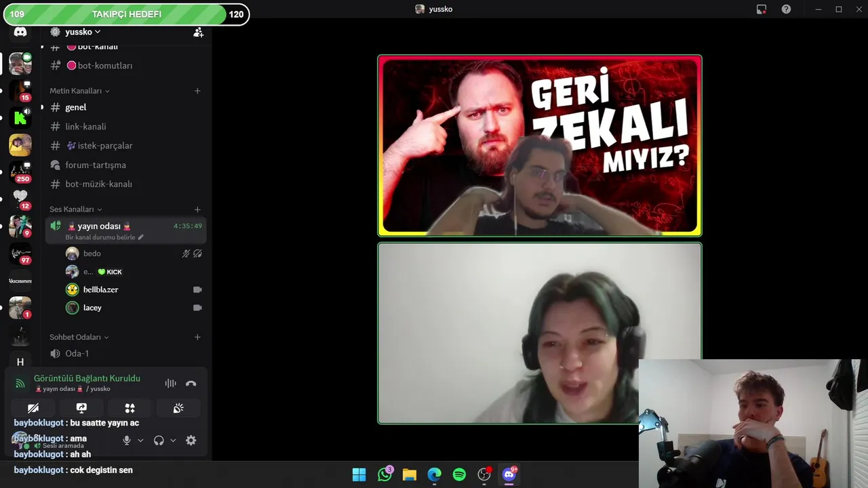Disconnect from voice with hang-up icon

tap(191, 384)
